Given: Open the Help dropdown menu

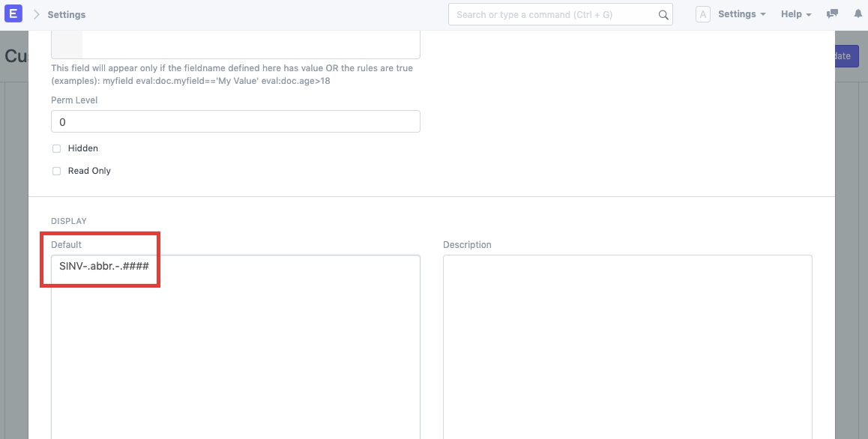Looking at the screenshot, I should 795,14.
